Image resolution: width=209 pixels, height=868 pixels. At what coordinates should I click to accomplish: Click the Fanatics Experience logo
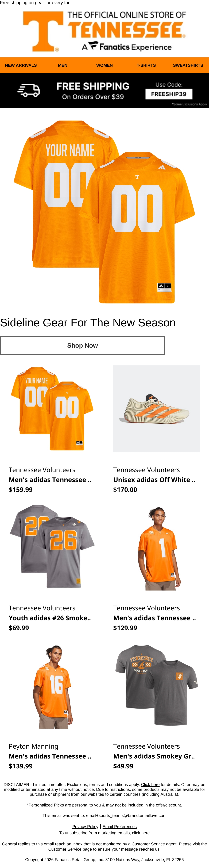[127, 47]
